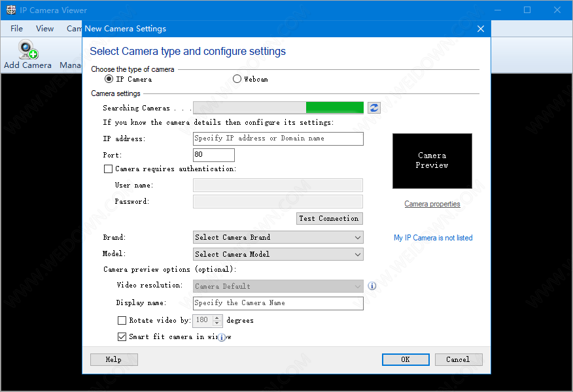Open the Video resolution Camera Default dropdown

278,286
